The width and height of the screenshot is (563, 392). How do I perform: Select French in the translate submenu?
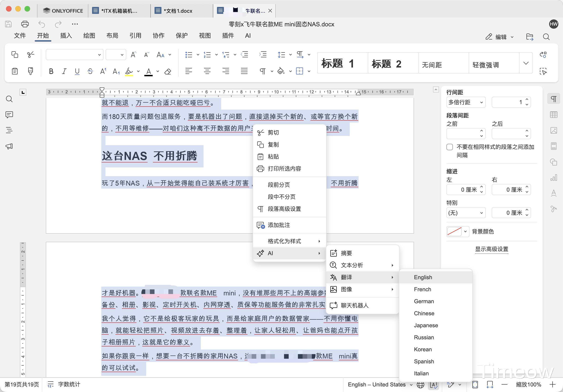pyautogui.click(x=422, y=289)
